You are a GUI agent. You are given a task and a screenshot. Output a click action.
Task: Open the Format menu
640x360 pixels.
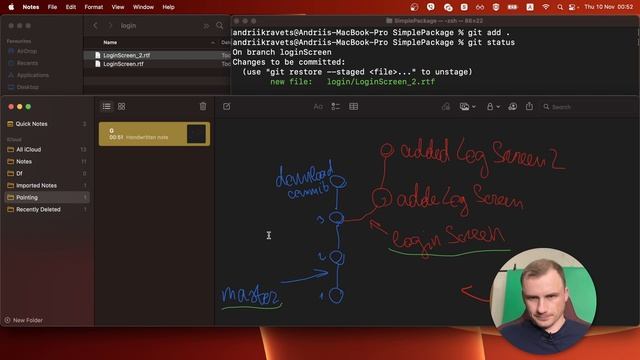(93, 7)
